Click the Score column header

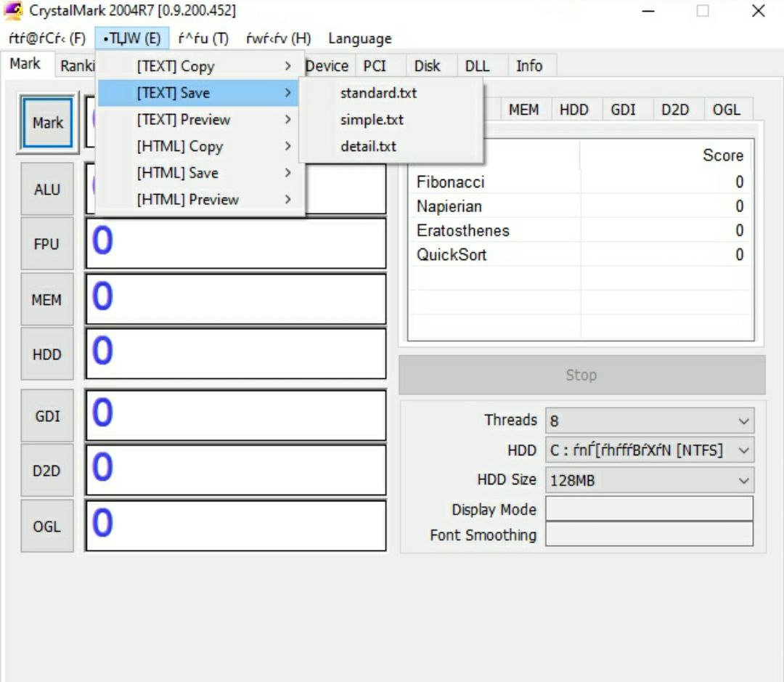[x=665, y=155]
